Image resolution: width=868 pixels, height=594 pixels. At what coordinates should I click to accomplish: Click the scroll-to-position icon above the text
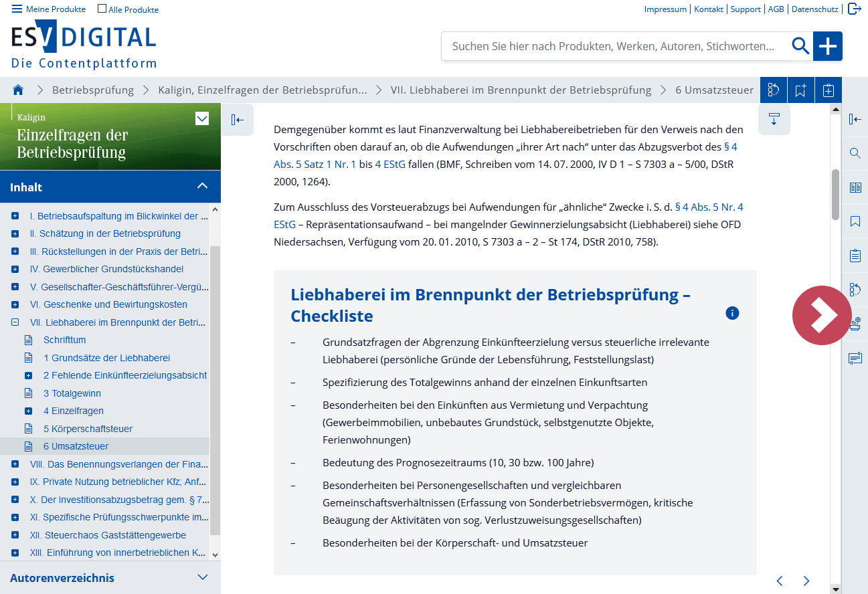[774, 120]
